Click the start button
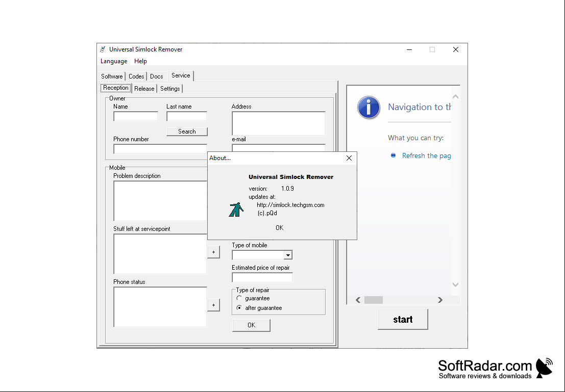The image size is (565, 392). point(403,319)
